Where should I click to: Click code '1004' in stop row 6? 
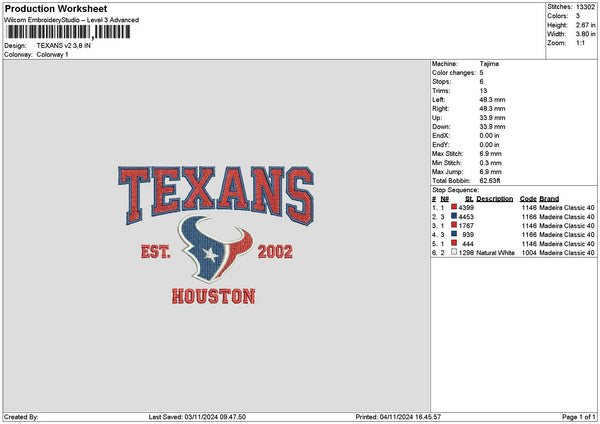pyautogui.click(x=529, y=253)
